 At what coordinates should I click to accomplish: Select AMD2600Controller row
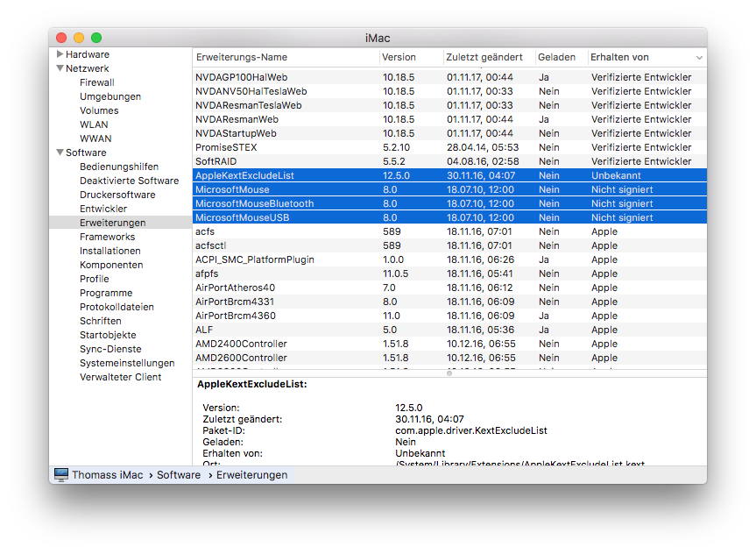pyautogui.click(x=449, y=357)
